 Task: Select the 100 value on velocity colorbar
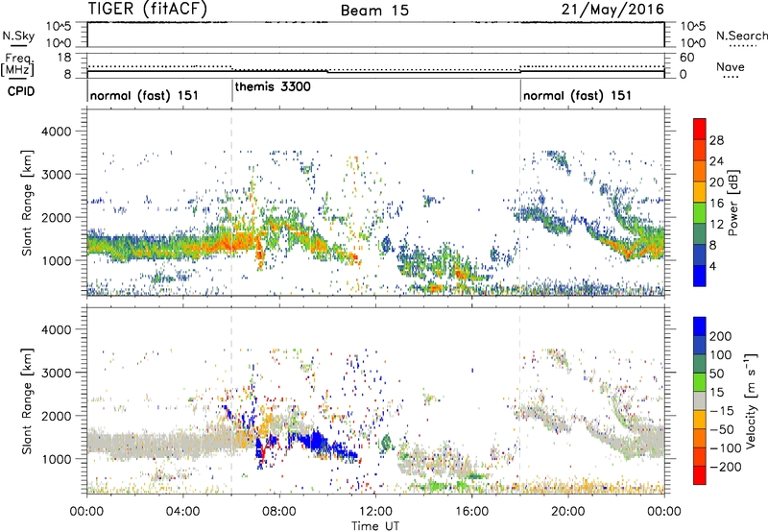[x=721, y=355]
